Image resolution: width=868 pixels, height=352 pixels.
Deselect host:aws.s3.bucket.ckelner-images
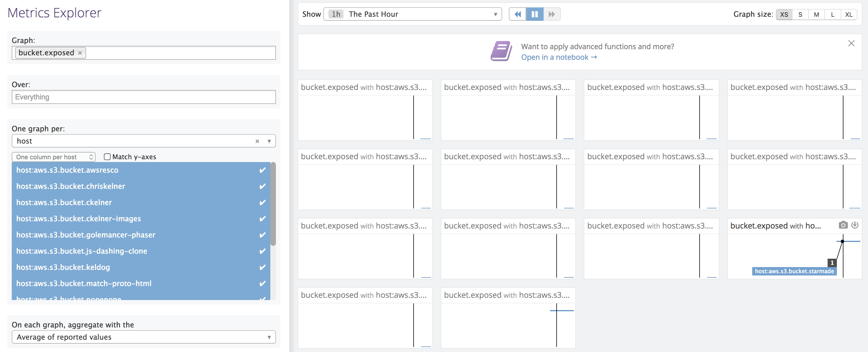click(x=141, y=219)
